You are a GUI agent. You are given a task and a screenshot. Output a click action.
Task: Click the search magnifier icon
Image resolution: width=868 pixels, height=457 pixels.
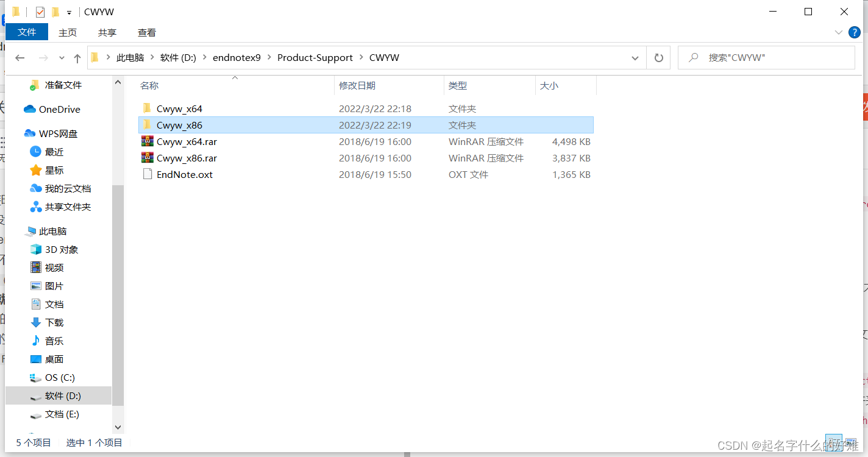click(x=693, y=57)
